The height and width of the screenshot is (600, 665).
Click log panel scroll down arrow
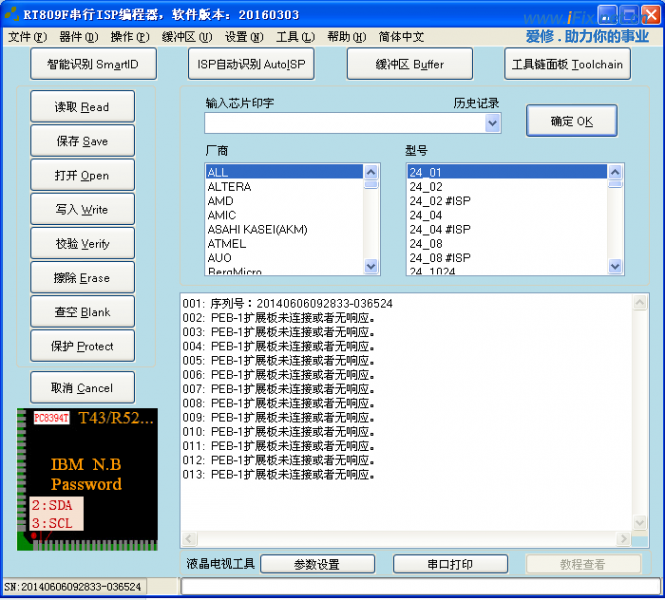click(x=640, y=522)
